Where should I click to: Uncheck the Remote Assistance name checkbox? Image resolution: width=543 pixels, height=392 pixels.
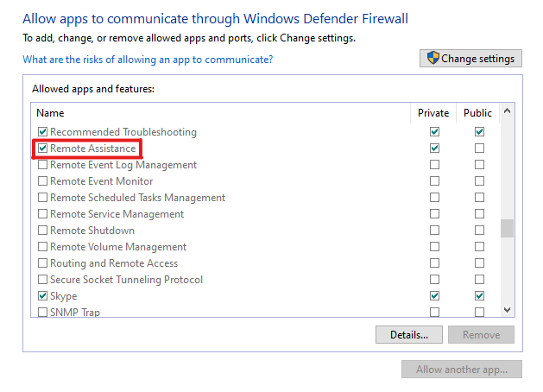[42, 149]
